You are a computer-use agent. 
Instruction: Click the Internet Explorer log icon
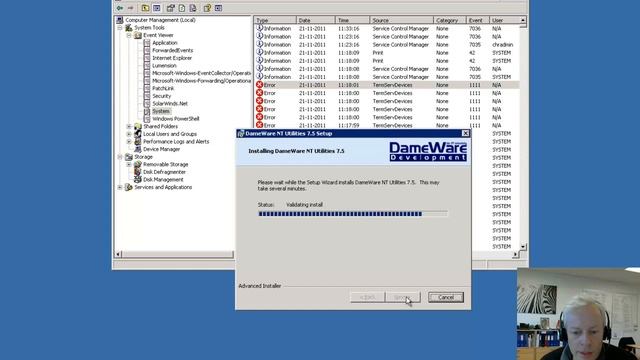147,58
